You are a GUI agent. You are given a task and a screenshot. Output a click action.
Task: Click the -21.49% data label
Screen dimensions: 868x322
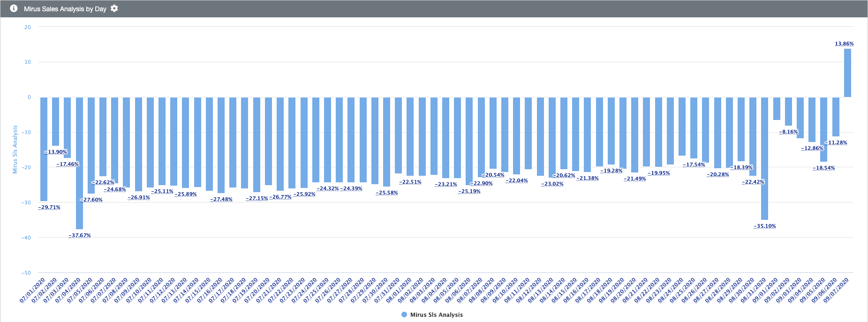point(635,179)
